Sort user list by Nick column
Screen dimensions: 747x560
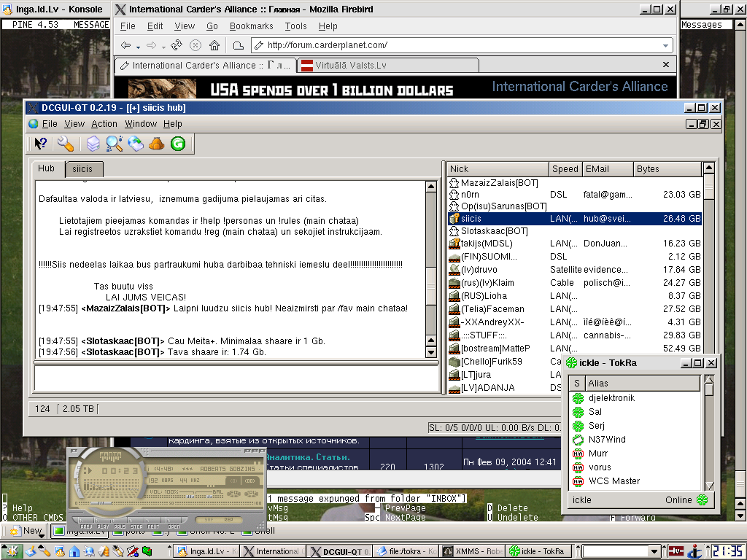(x=498, y=169)
